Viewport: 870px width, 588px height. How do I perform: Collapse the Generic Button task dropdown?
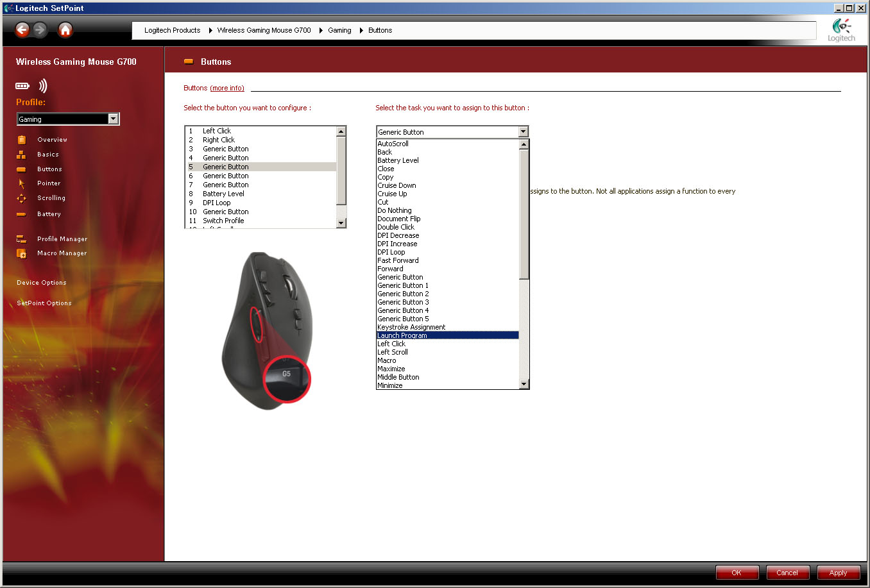pos(523,131)
